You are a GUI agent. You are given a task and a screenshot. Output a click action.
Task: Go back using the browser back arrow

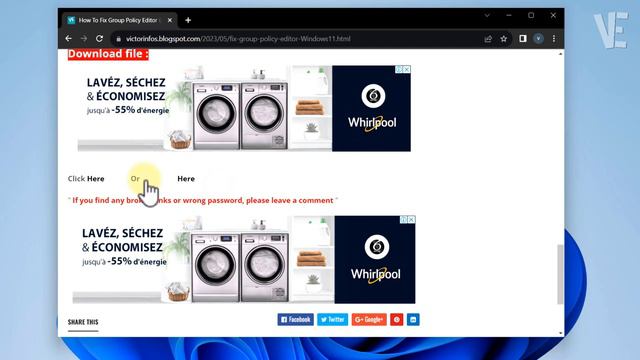(69, 38)
